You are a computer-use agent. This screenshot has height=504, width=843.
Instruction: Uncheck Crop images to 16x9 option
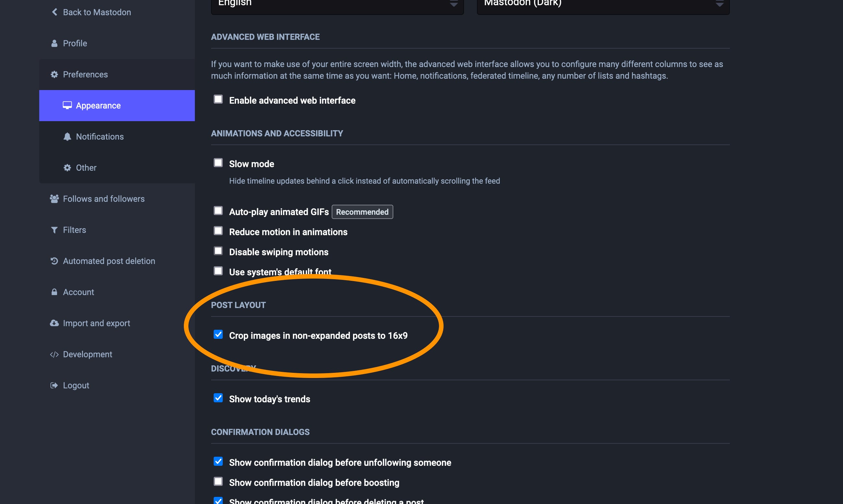218,335
